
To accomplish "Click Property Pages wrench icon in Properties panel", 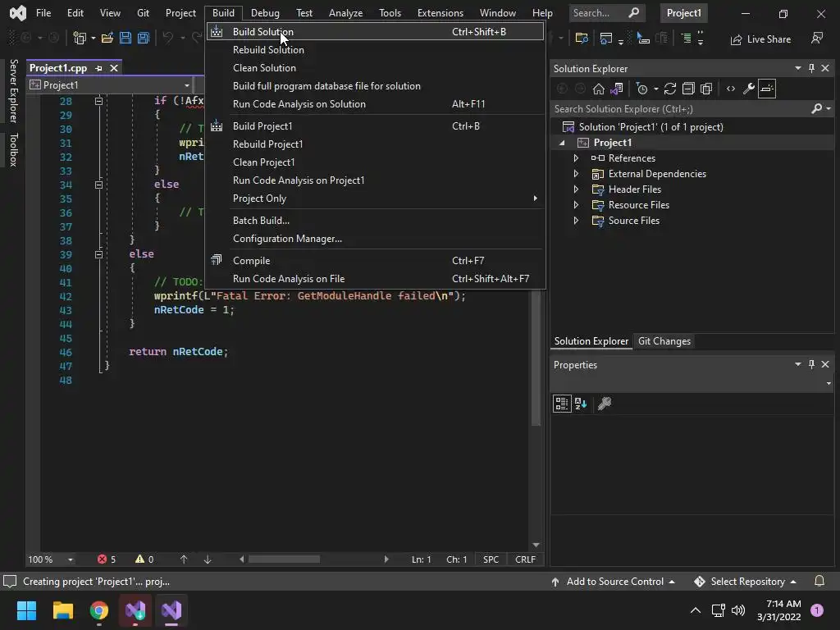I will coord(605,404).
